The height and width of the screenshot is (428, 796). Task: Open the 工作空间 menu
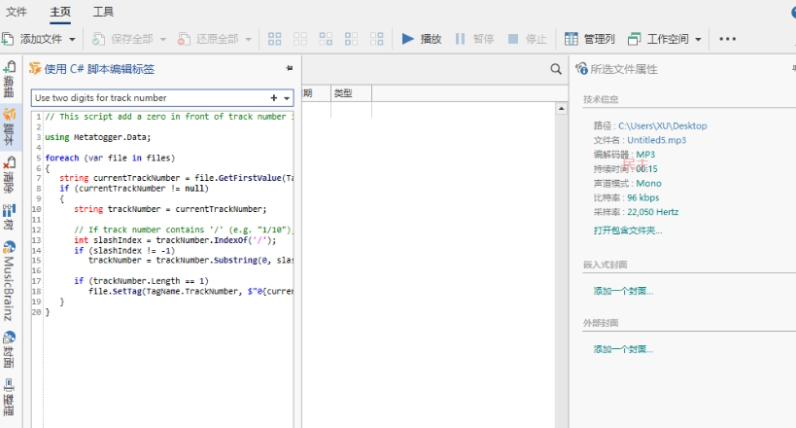click(658, 39)
